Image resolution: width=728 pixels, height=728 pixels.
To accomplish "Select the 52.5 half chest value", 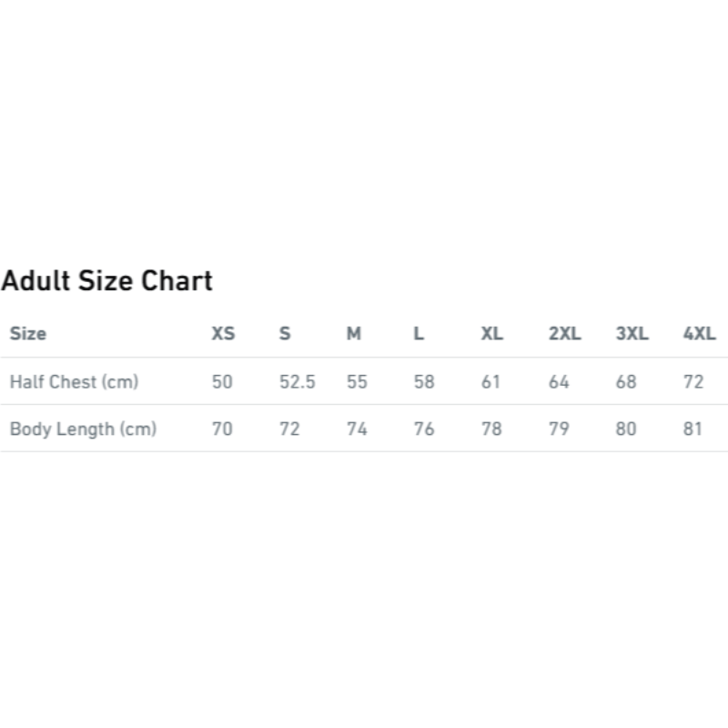I will 297,382.
